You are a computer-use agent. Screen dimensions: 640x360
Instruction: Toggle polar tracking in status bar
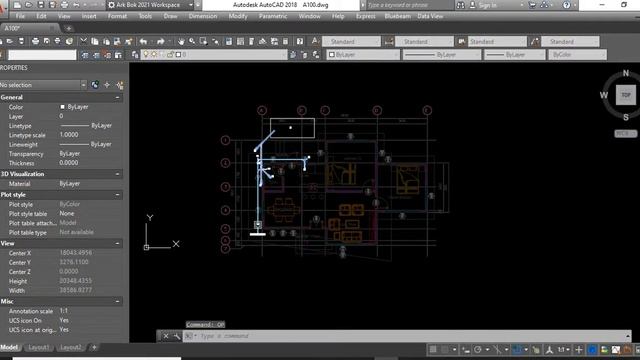(478, 350)
